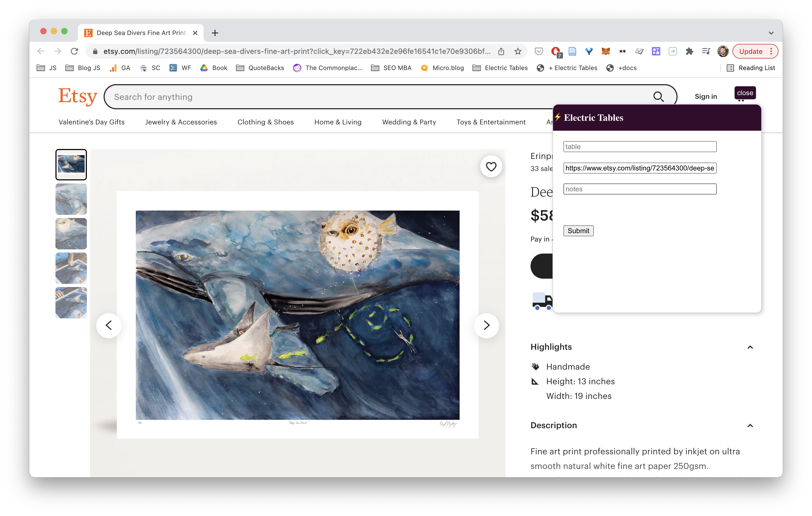This screenshot has height=516, width=812.
Task: Open the Micro.blog bookmark
Action: tap(442, 68)
